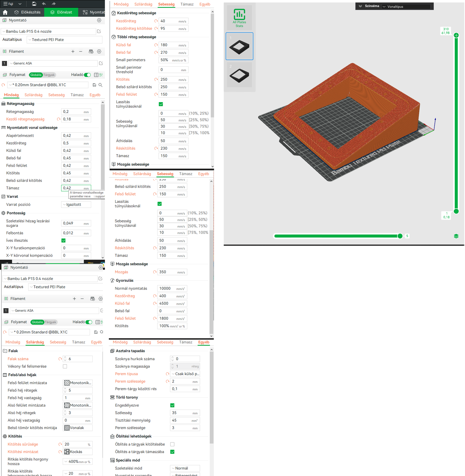Open Minőség tab above Asztalra tapadás section
Viewport: 465px width, 476px height.
pyautogui.click(x=120, y=342)
